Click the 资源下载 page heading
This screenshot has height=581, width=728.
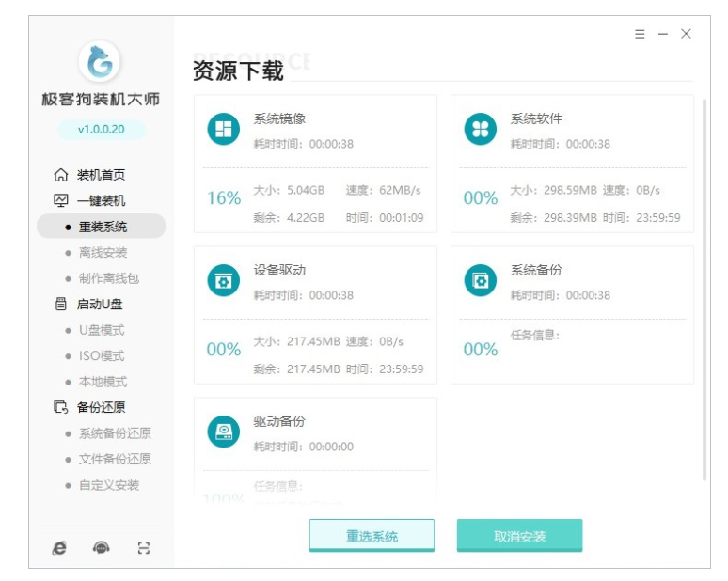238,71
